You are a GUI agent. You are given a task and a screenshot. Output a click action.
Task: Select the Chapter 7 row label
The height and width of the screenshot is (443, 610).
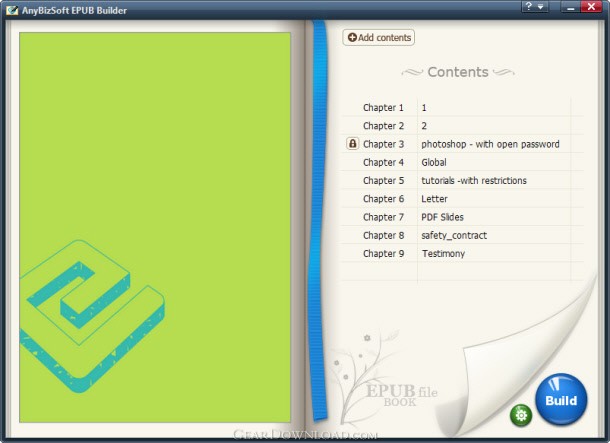383,217
